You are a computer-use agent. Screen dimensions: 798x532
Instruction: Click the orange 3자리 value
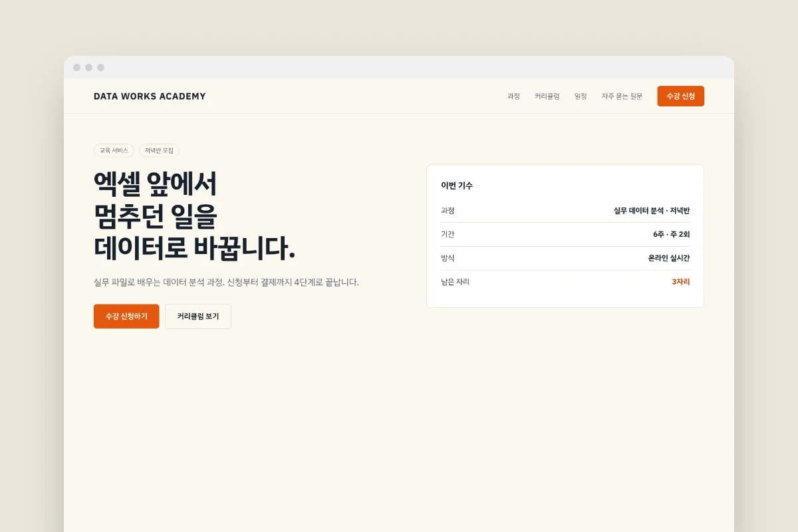681,282
